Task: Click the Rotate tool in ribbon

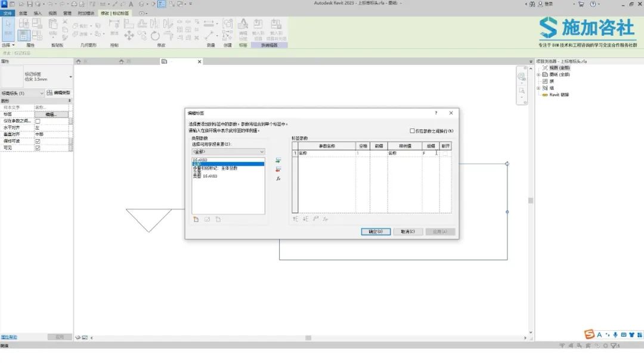Action: pos(155,36)
